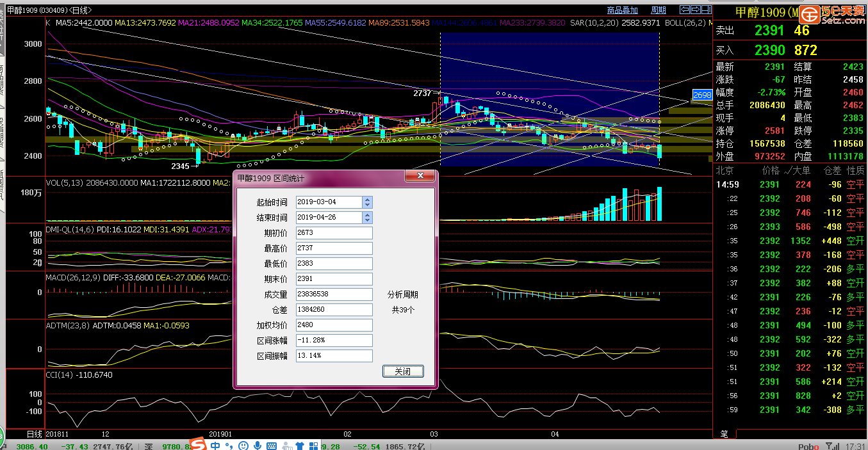The image size is (868, 450).
Task: Click the Pobo label in status bar
Action: (x=808, y=447)
